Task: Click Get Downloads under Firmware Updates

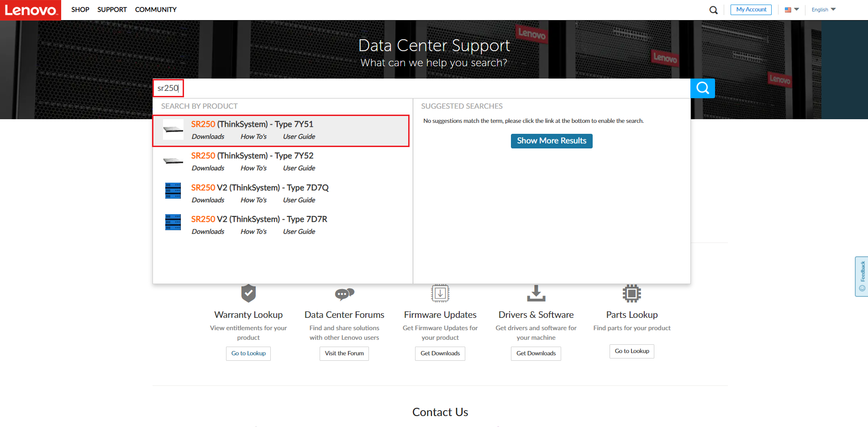Action: pyautogui.click(x=440, y=353)
